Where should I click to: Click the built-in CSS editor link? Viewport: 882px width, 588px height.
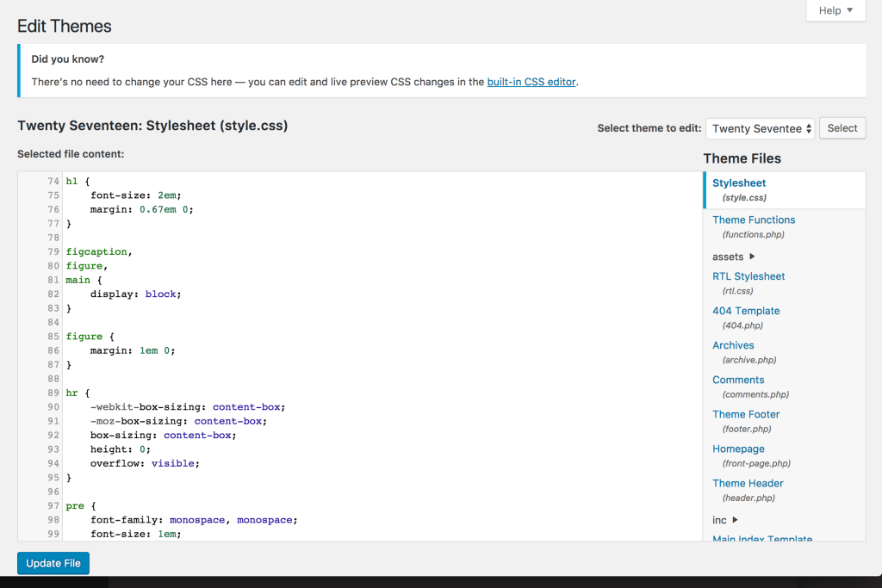click(x=531, y=82)
